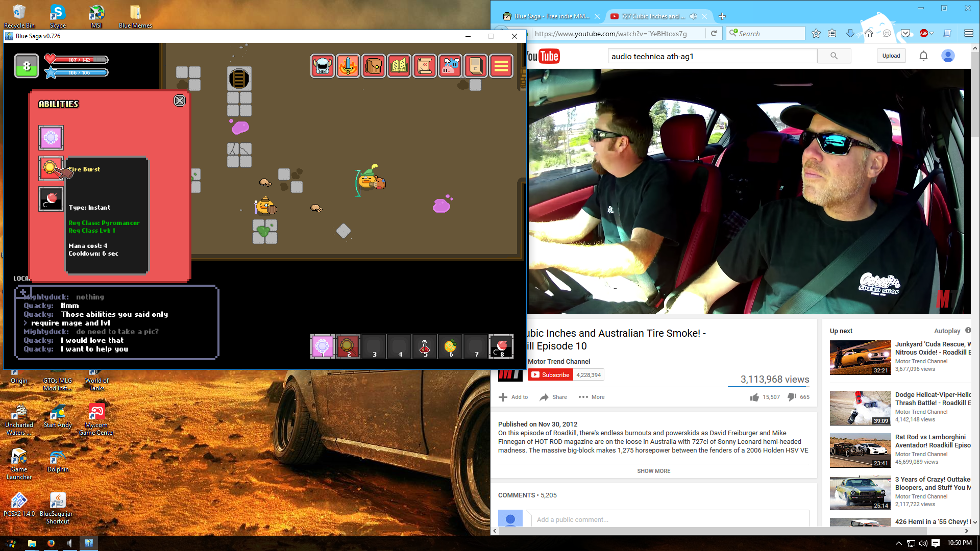Viewport: 980px width, 551px height.
Task: Open YouTube notifications bell
Action: (923, 56)
